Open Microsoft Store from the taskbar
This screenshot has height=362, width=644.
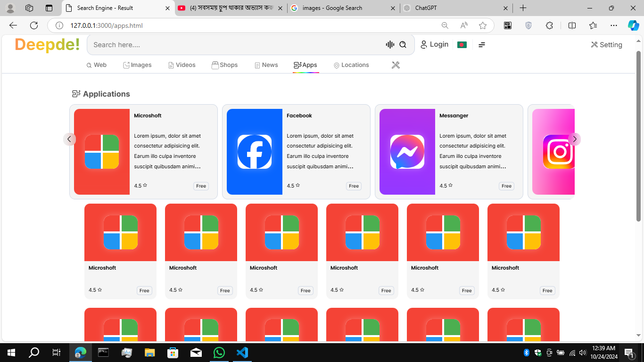[x=173, y=353]
